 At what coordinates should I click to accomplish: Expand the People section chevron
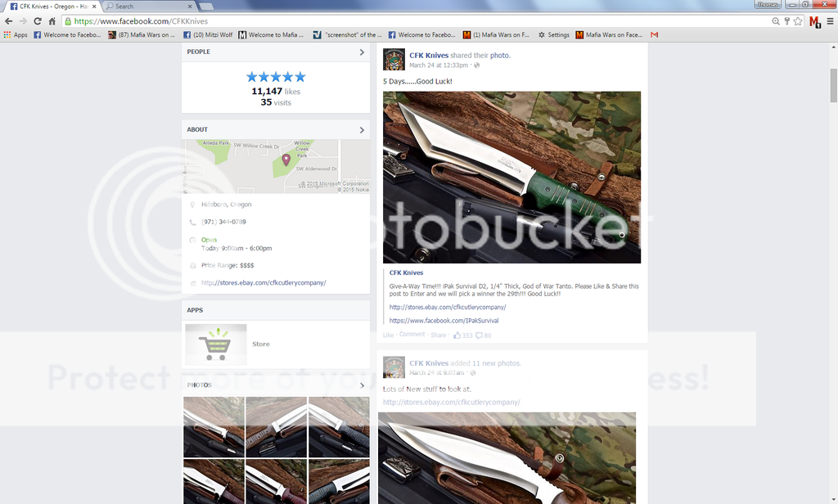pos(362,52)
